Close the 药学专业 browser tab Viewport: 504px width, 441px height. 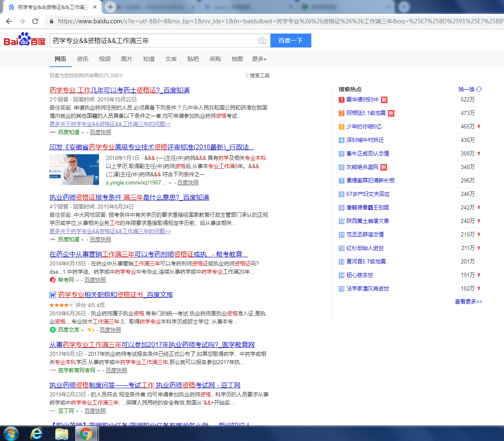95,7
